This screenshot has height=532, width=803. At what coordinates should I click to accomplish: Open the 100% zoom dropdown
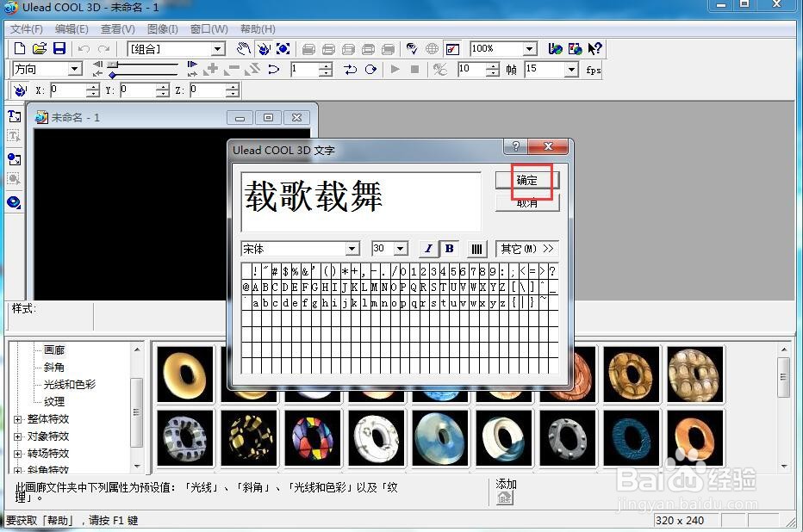point(530,49)
